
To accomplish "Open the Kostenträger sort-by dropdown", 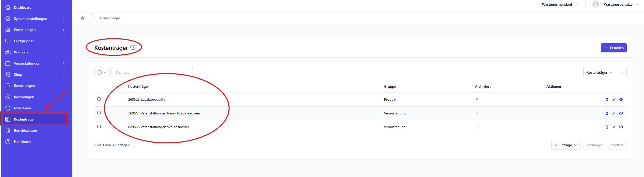I will [x=599, y=72].
